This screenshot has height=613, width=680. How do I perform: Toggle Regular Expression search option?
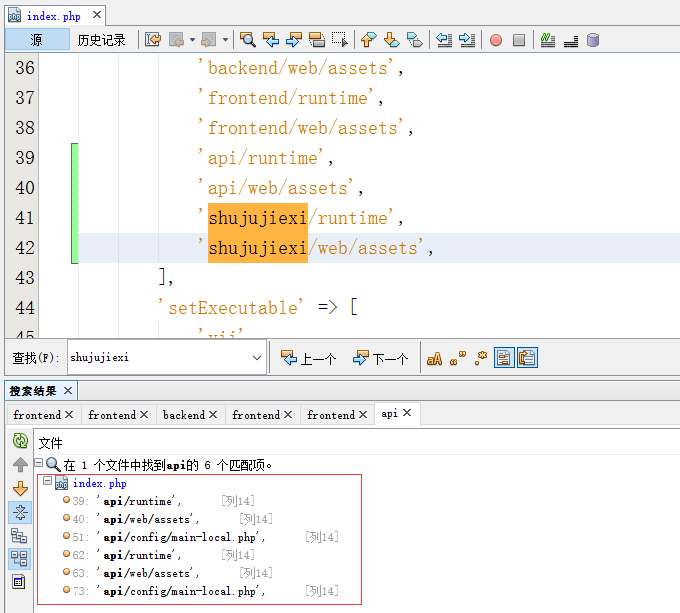[x=480, y=358]
